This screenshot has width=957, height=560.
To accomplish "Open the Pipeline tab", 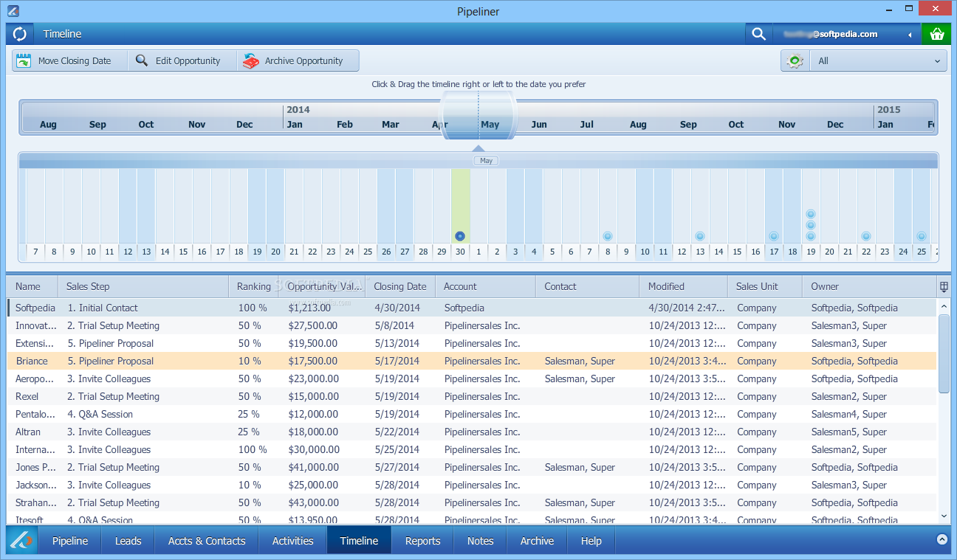I will [70, 541].
